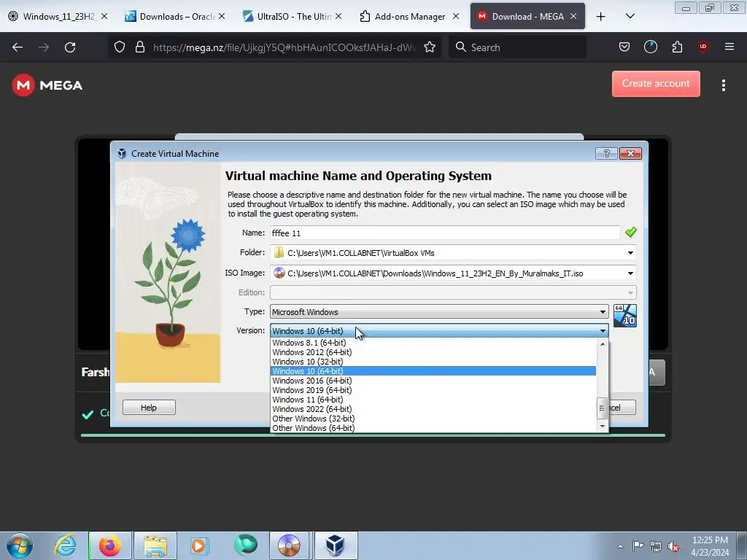Click the taskbar clock 12:25 PM
This screenshot has height=560, width=747.
710,546
